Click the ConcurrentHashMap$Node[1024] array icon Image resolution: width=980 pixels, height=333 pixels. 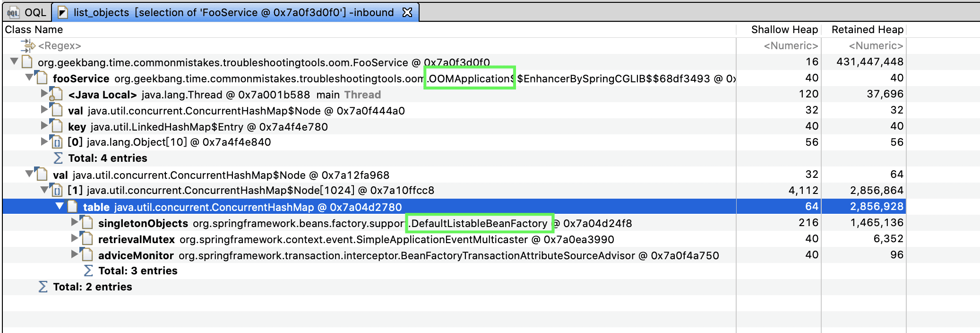57,191
